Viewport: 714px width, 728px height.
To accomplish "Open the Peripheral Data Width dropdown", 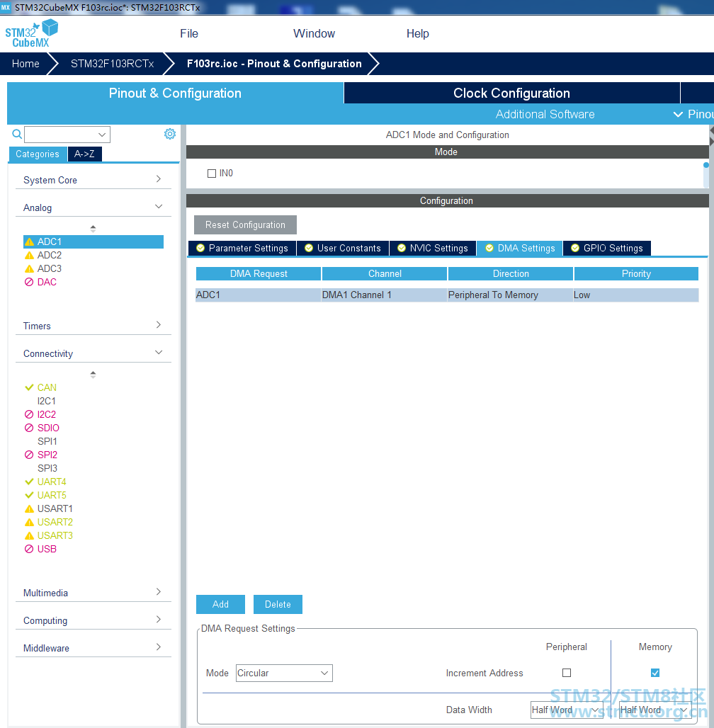I will click(566, 710).
